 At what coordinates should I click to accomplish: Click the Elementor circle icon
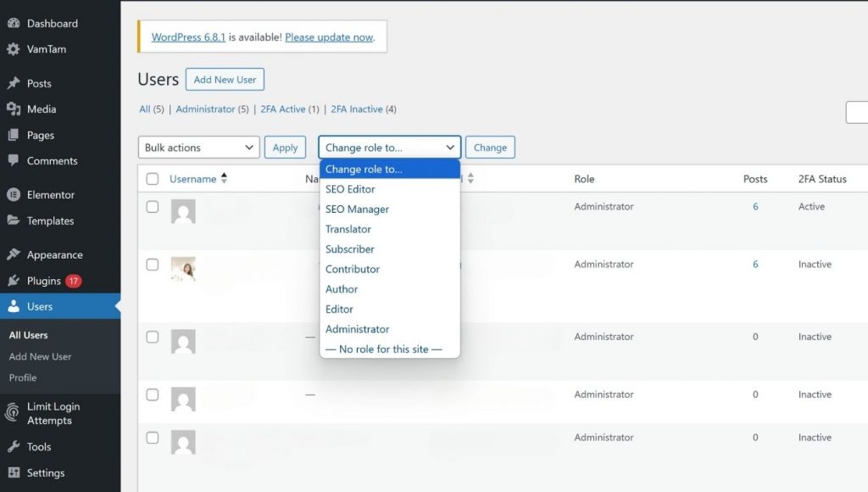pyautogui.click(x=14, y=195)
